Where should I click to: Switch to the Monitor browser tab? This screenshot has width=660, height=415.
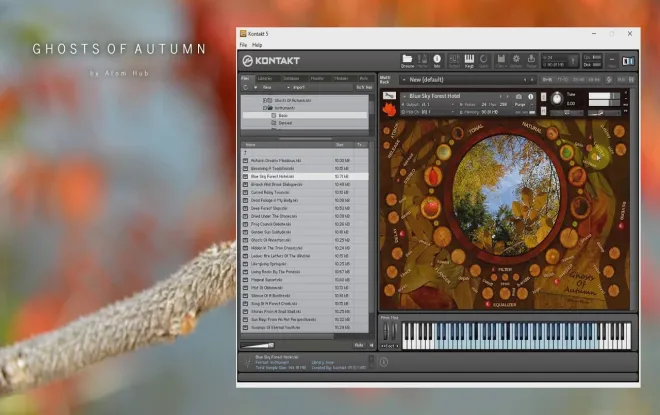(x=317, y=78)
